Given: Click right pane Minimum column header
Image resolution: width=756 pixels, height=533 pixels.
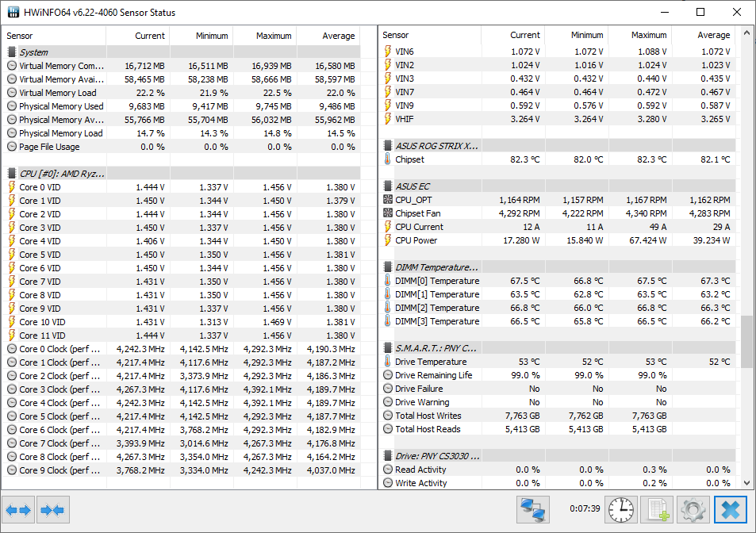Looking at the screenshot, I should [x=577, y=35].
